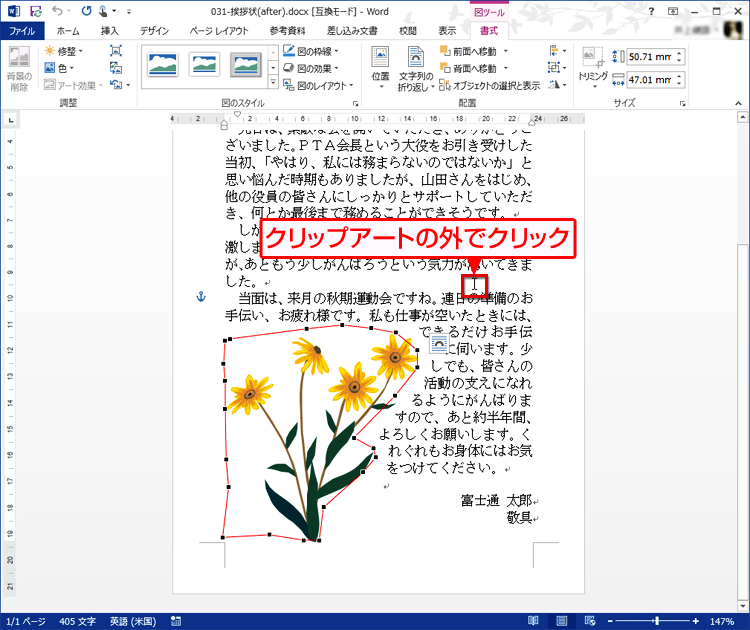Click the tab selector L button on ruler
This screenshot has height=630, width=750.
coord(11,120)
